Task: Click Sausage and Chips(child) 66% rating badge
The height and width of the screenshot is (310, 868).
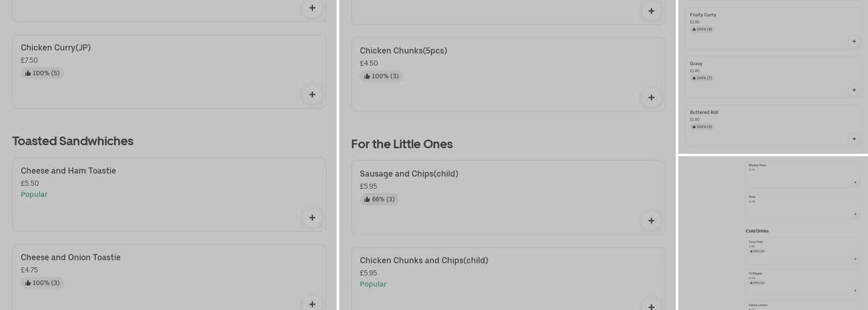Action: [379, 200]
